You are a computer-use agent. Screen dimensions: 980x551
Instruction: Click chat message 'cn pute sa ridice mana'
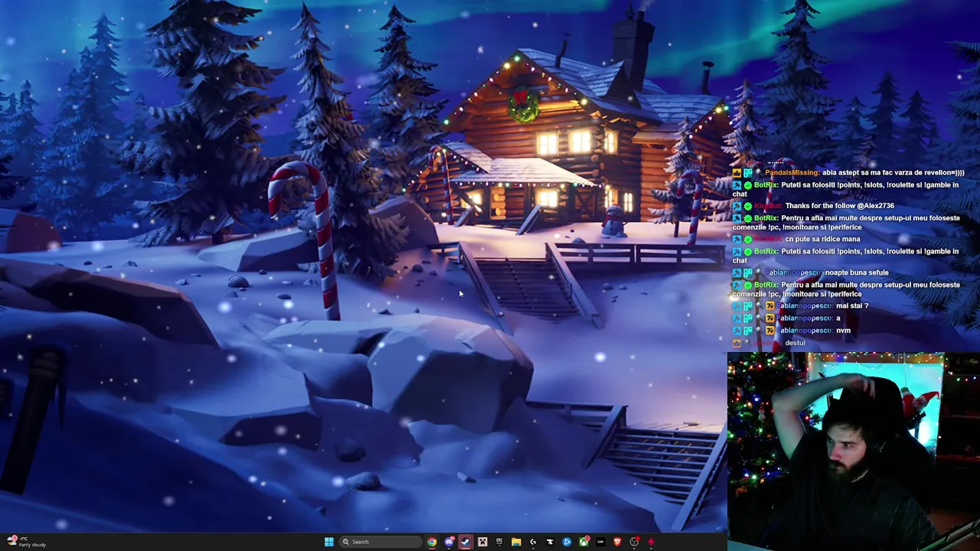[x=822, y=240]
